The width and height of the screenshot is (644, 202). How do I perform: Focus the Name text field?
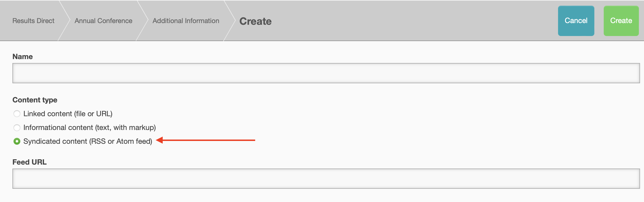click(326, 73)
